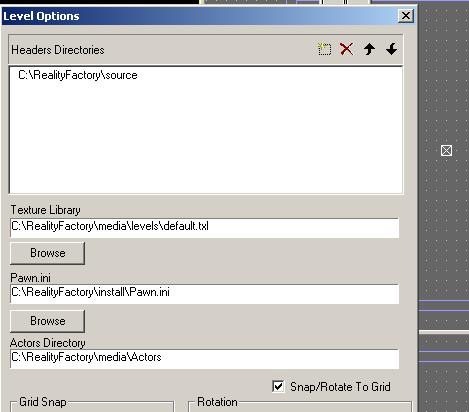Close the Level Options dialog
The width and height of the screenshot is (469, 412).
click(x=406, y=16)
